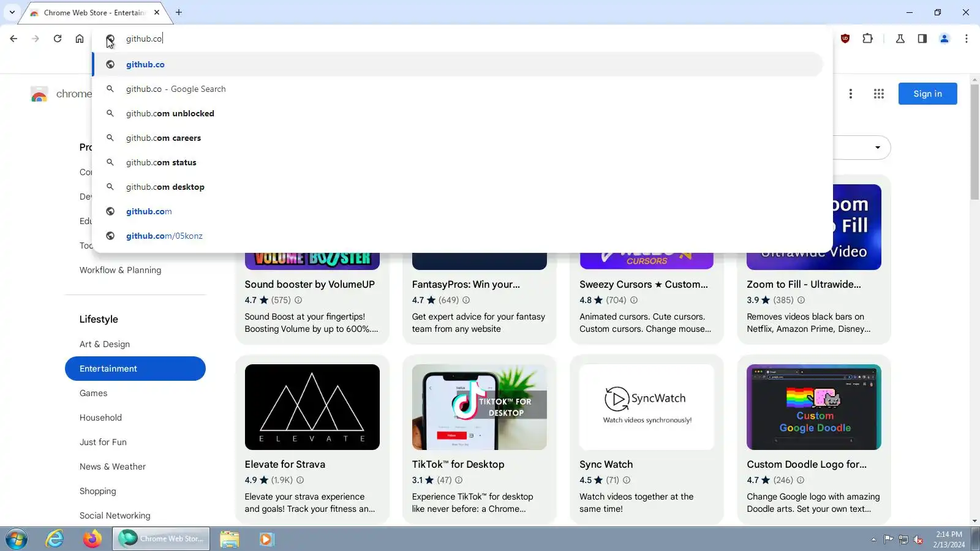Open the Chrome Web Store home logo

(x=39, y=94)
